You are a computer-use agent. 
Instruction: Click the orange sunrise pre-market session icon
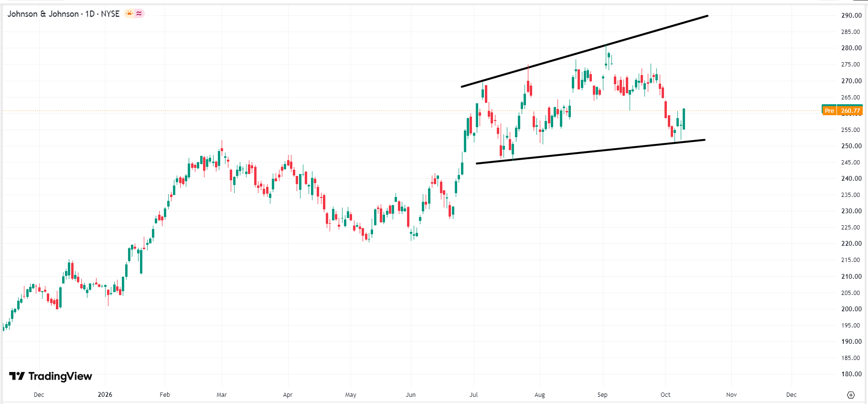coord(129,13)
